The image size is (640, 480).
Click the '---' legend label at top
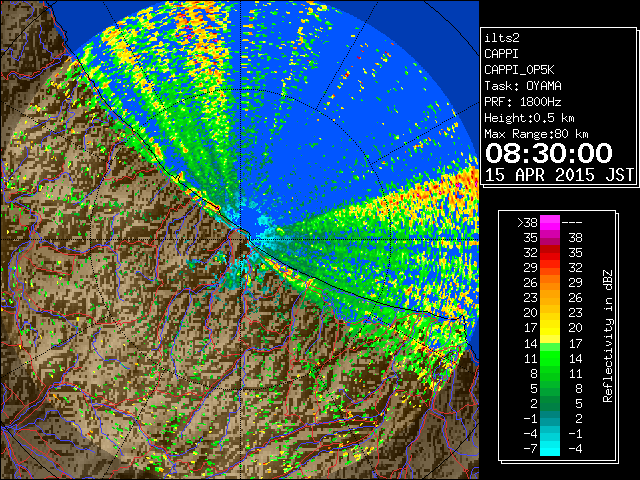572,223
